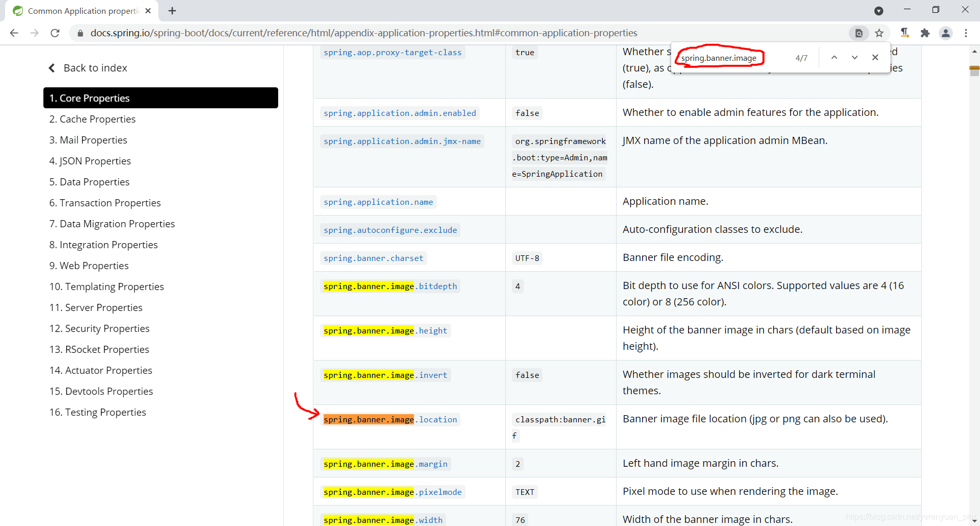The image size is (980, 526).
Task: Open 13. RSocket Properties section
Action: [99, 349]
